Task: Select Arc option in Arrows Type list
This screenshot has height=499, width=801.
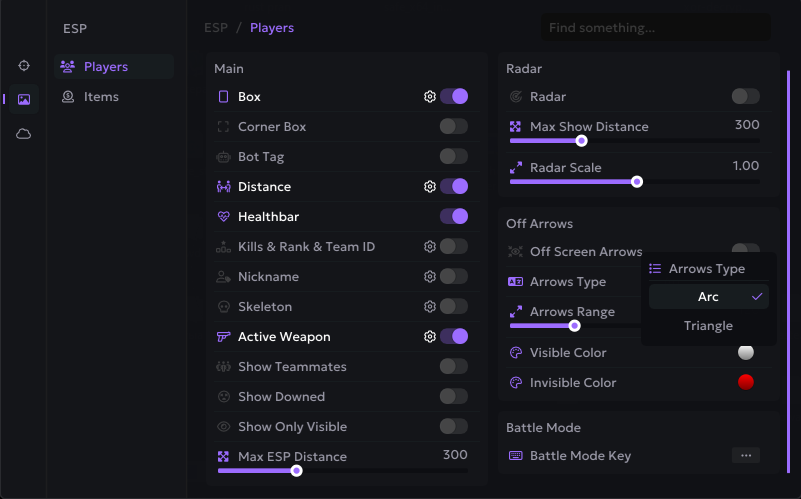Action: pos(708,297)
